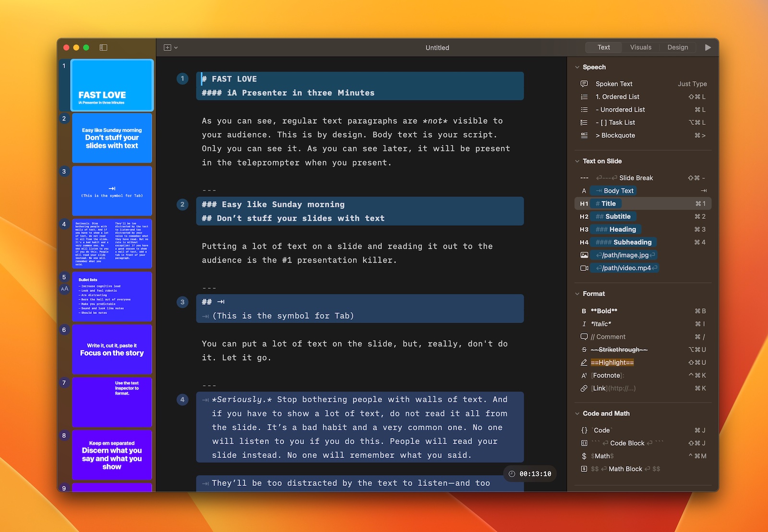The height and width of the screenshot is (532, 768).
Task: Click the 'Just Type' label
Action: tap(692, 84)
